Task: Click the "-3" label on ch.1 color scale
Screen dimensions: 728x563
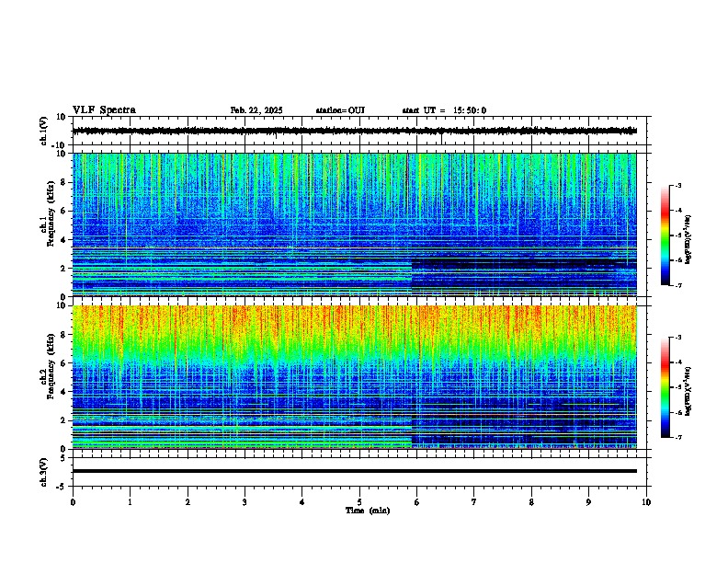Action: point(677,185)
